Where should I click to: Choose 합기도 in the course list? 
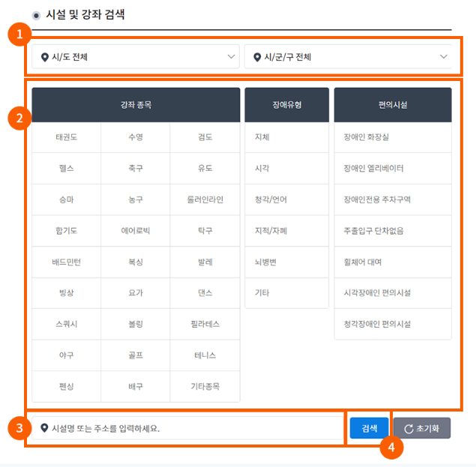(x=67, y=231)
